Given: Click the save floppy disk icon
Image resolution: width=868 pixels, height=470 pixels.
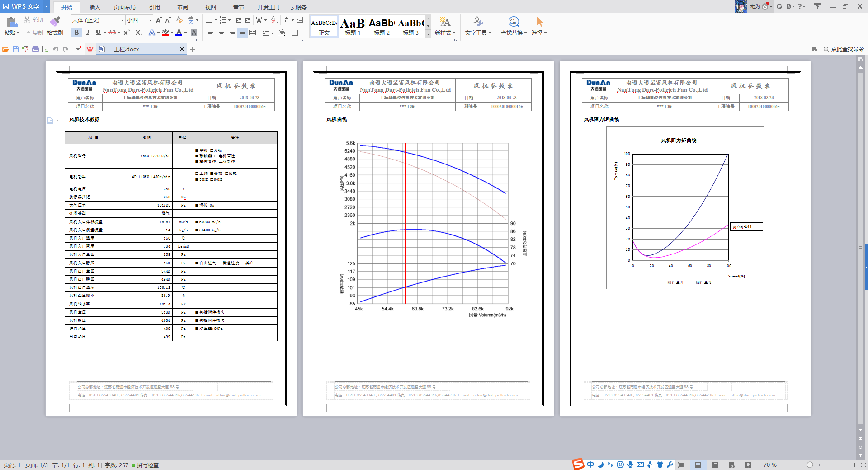Looking at the screenshot, I should click(16, 49).
